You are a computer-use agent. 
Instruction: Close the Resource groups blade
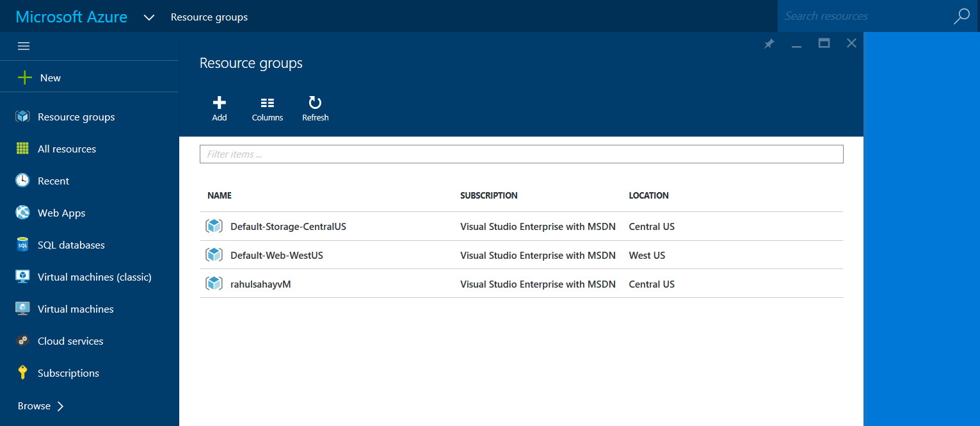coord(851,43)
